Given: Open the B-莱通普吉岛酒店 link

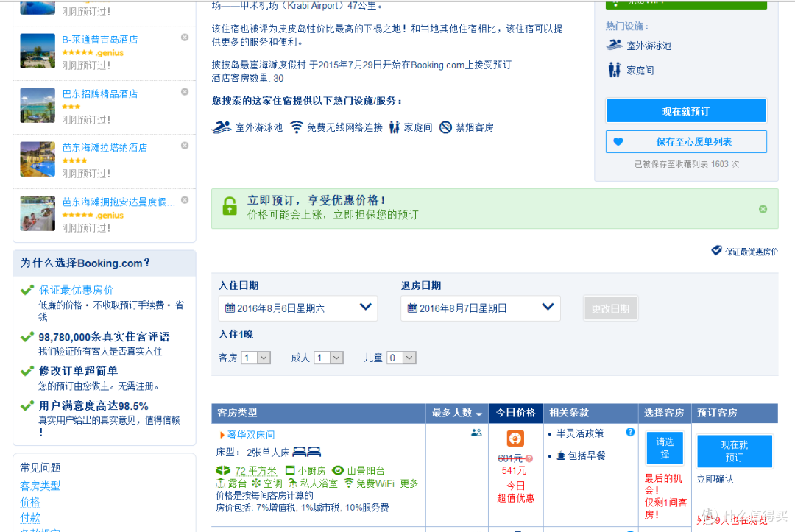Looking at the screenshot, I should point(100,40).
